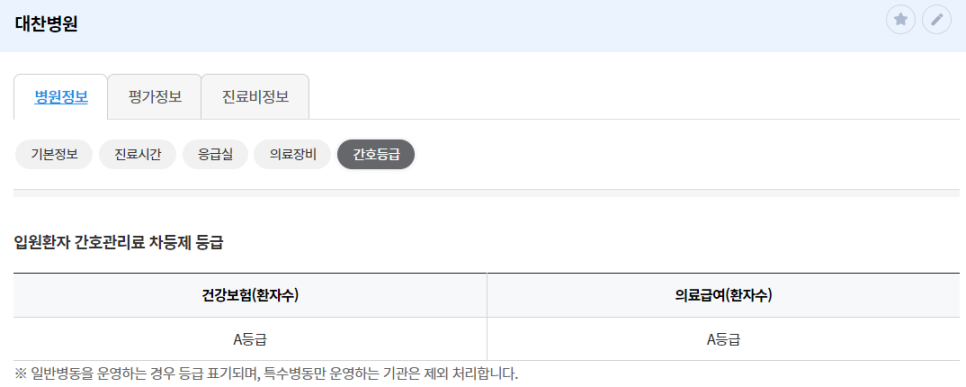Switch to the 병원정보 tab

tap(61, 97)
